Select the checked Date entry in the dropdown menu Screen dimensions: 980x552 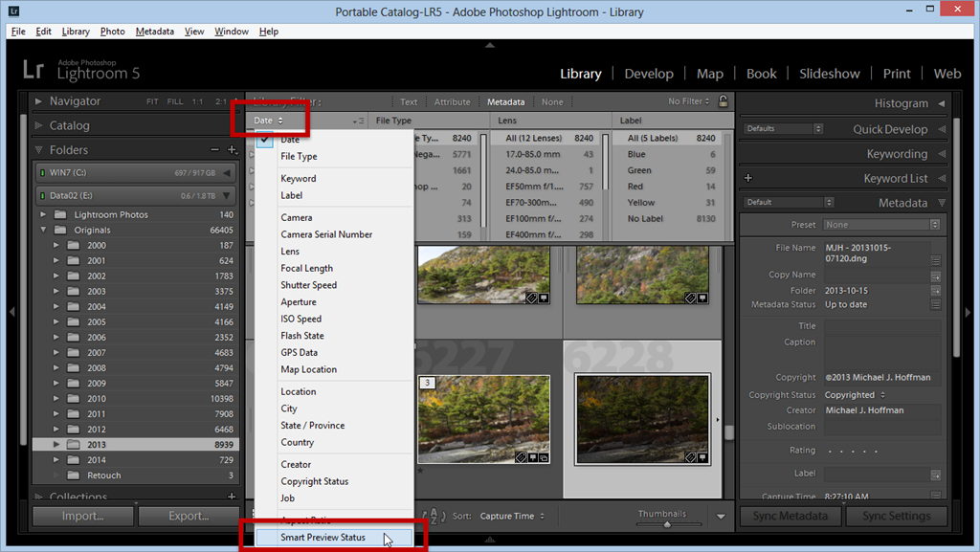(334, 140)
